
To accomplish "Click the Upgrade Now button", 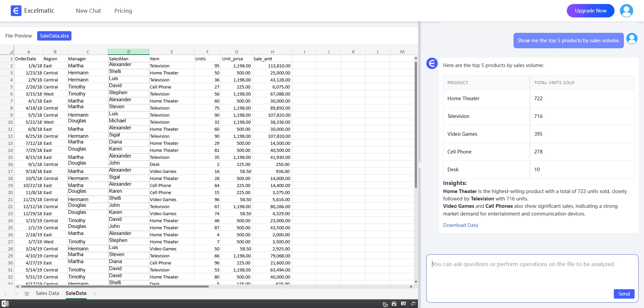I will click(590, 11).
